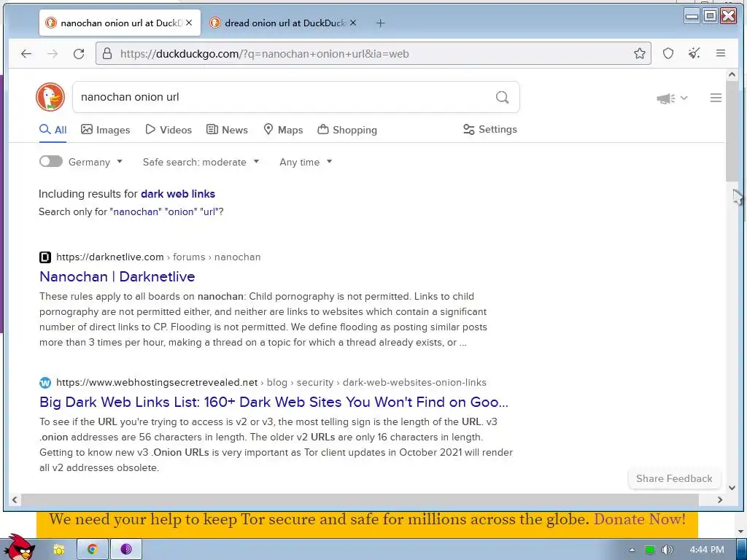Image resolution: width=747 pixels, height=560 pixels.
Task: Click Donate Now! in Tor banner
Action: click(x=639, y=519)
